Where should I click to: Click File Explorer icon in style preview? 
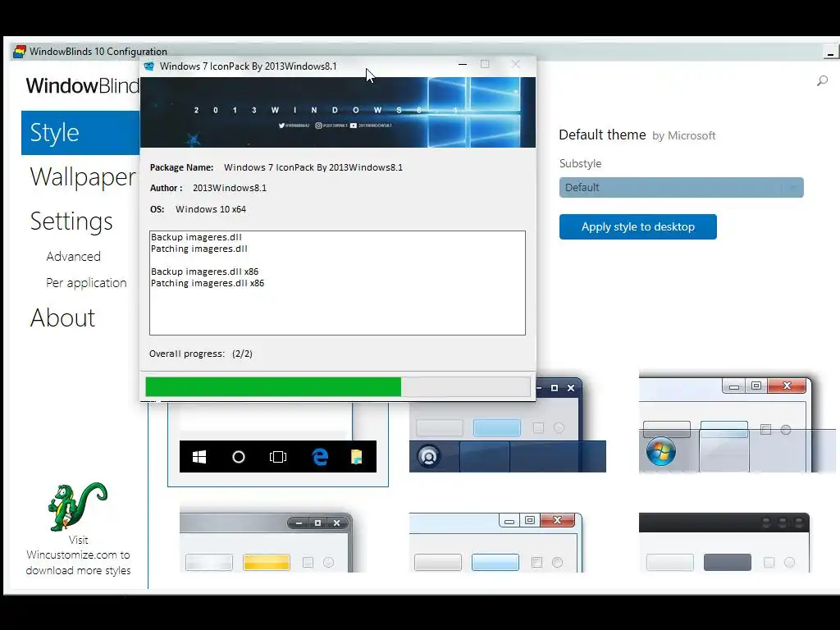[x=357, y=457]
